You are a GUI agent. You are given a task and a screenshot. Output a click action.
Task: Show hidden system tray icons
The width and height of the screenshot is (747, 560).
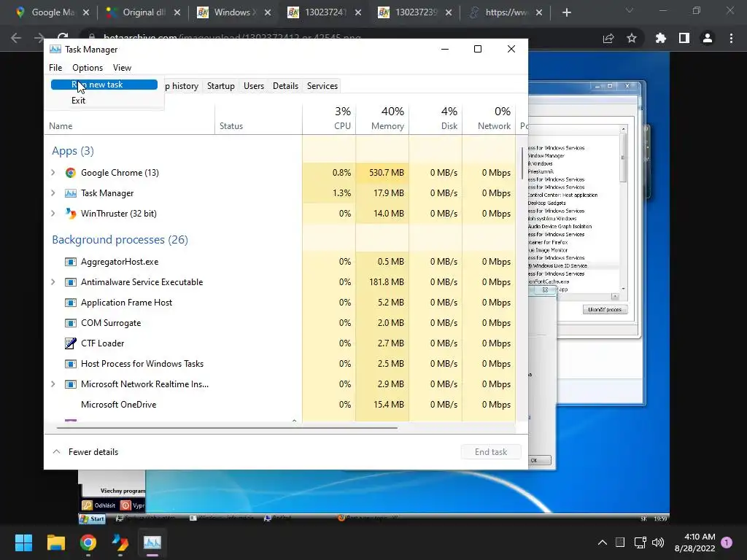pos(602,542)
